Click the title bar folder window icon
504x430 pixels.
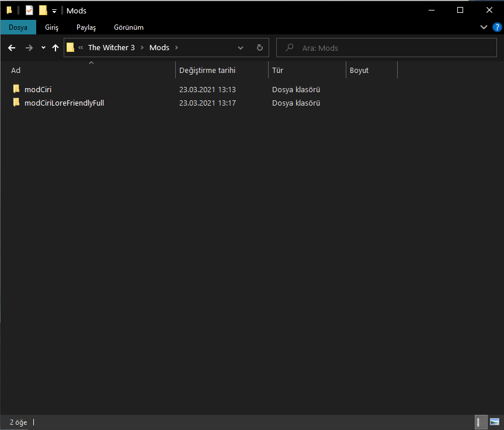point(9,11)
